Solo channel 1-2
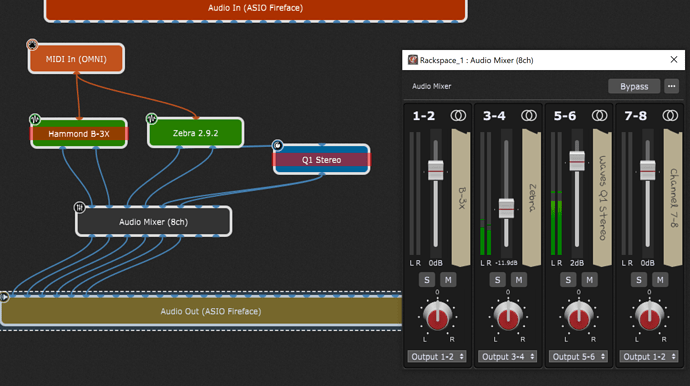 coord(426,280)
